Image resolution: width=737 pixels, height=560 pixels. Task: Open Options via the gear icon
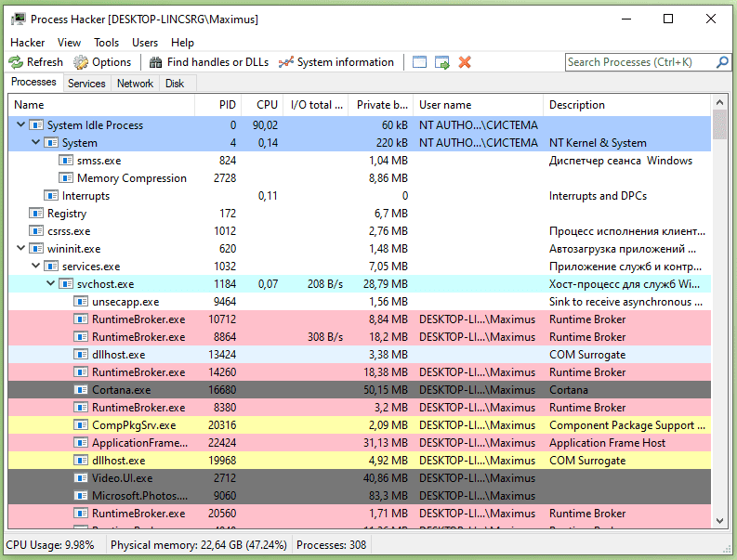tap(81, 62)
